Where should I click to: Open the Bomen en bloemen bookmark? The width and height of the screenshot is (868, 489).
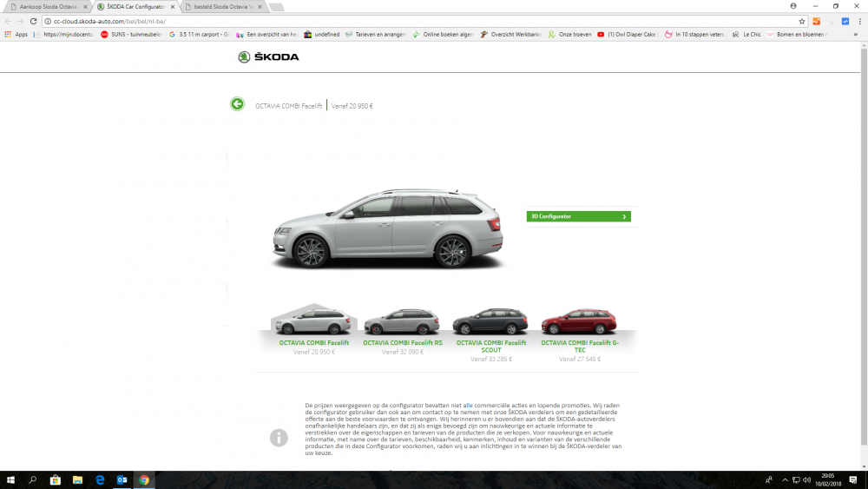[797, 35]
